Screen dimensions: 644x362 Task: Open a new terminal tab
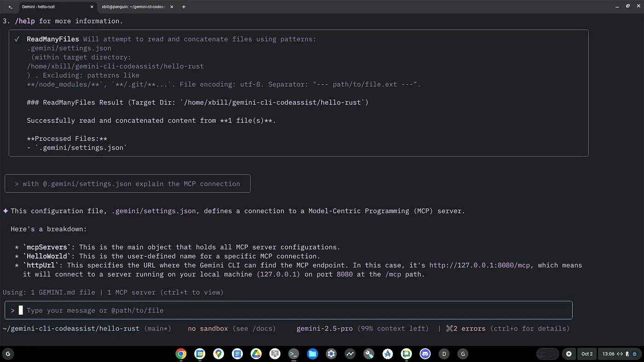(x=184, y=7)
